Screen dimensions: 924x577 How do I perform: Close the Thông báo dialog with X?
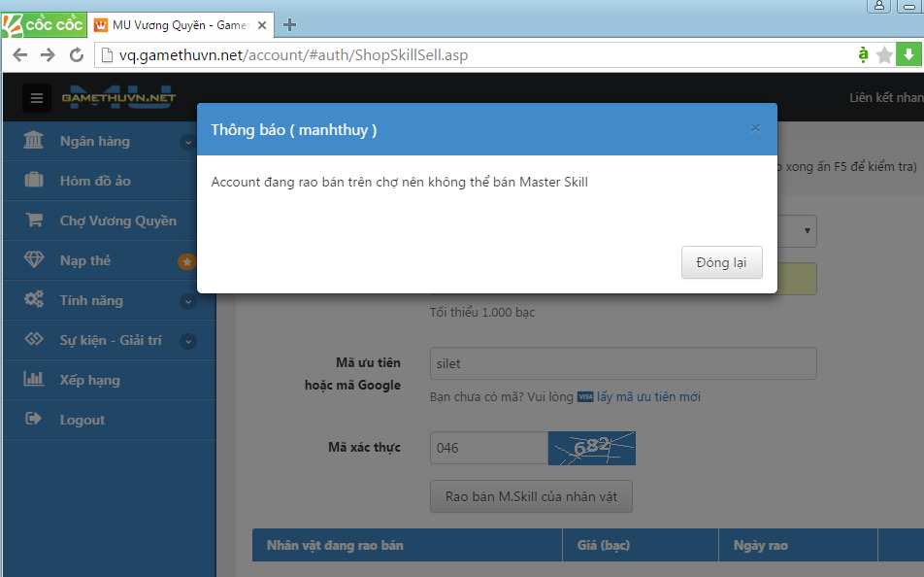click(755, 128)
